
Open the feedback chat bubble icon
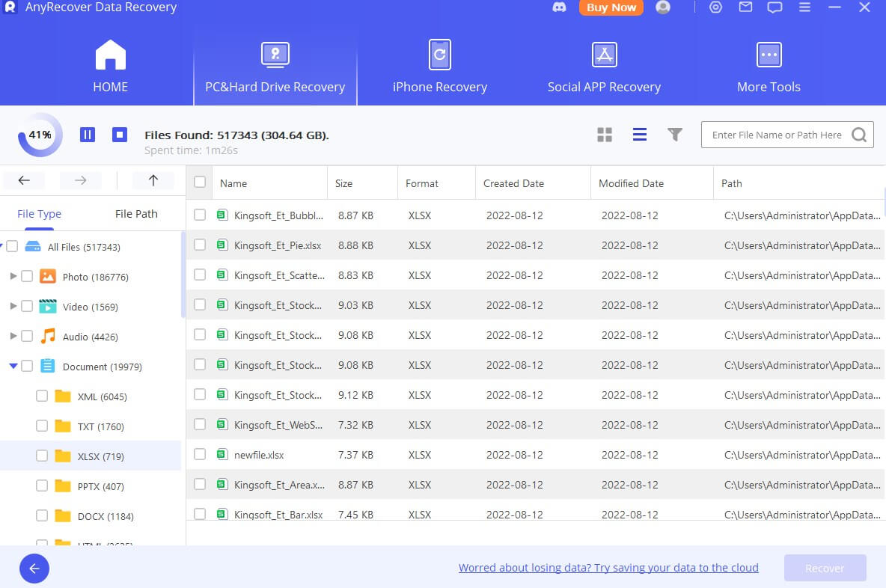775,7
